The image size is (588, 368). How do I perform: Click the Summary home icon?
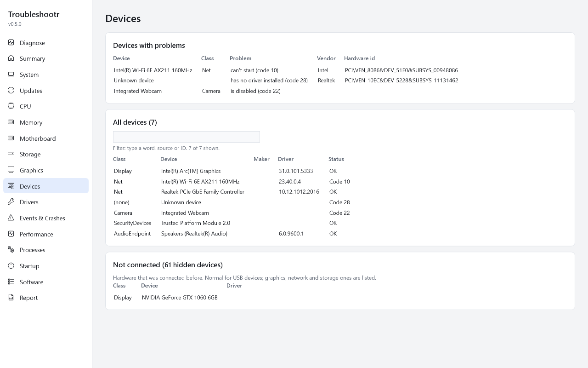pos(11,58)
